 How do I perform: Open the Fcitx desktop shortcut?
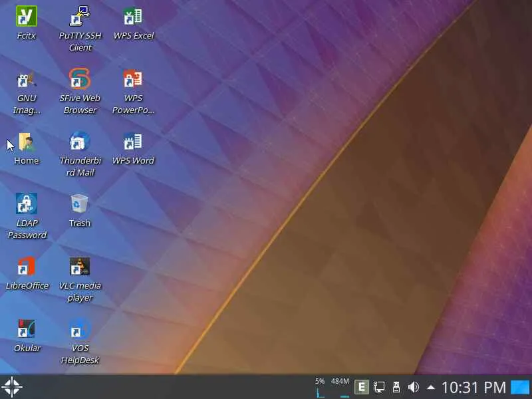pyautogui.click(x=27, y=16)
